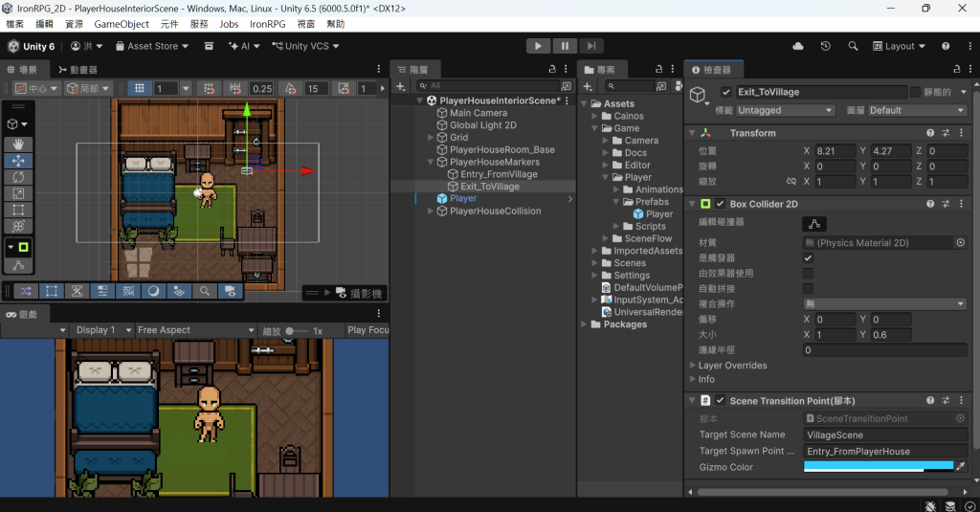Open the Jobs menu
This screenshot has width=980, height=512.
pos(229,24)
